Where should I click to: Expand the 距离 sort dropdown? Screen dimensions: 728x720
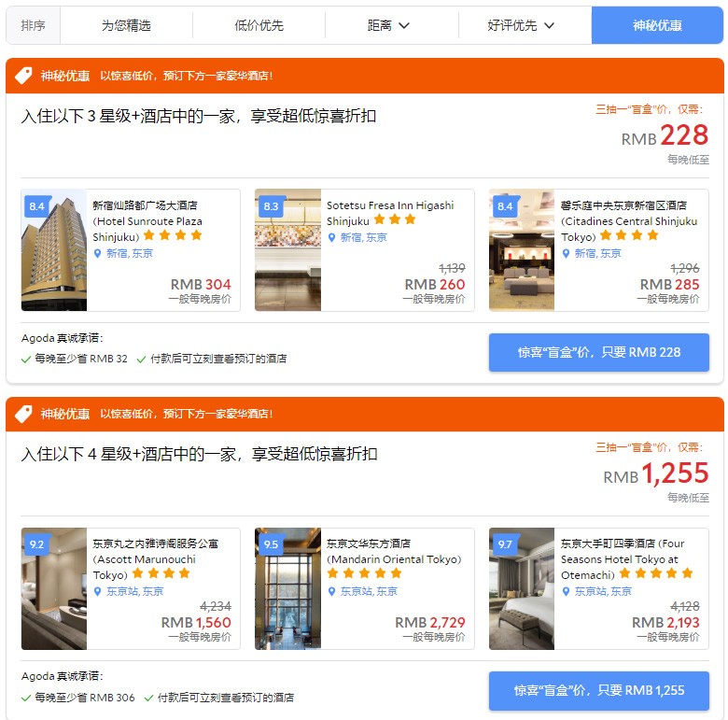tap(388, 25)
